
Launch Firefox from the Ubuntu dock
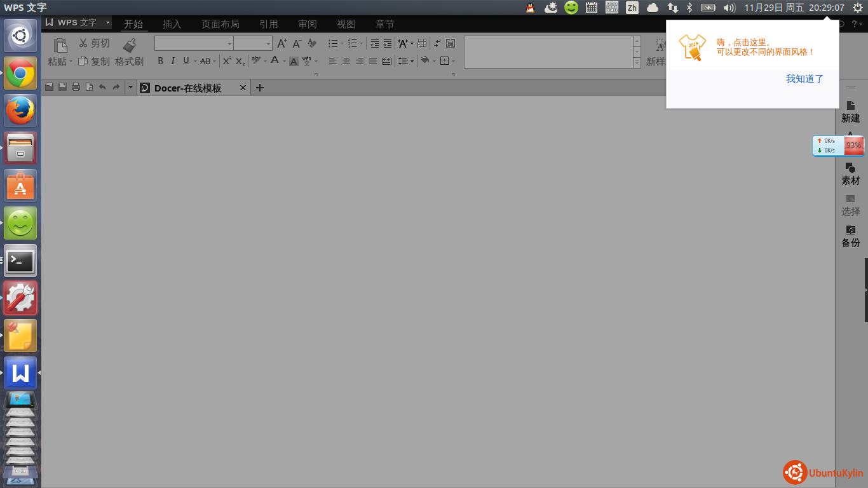[20, 111]
